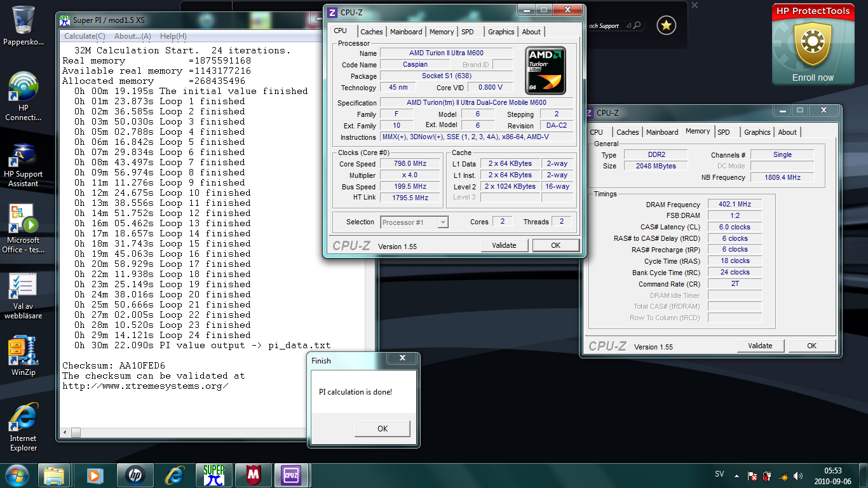Click OK in Memory CPU-Z window
Screen dimensions: 868x488
[812, 346]
